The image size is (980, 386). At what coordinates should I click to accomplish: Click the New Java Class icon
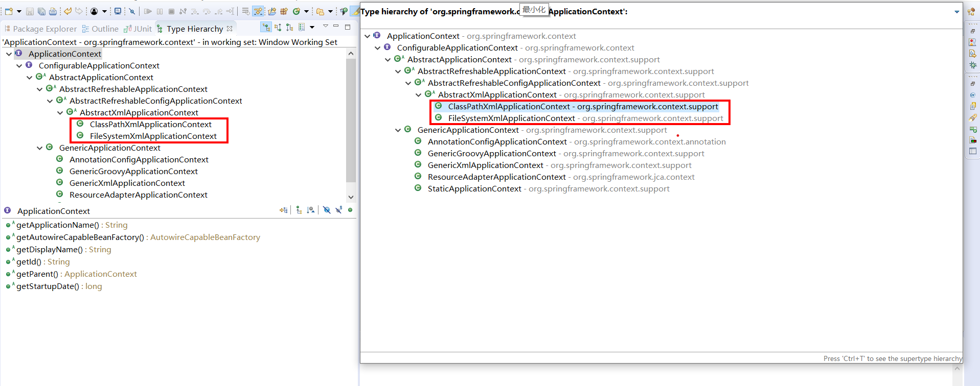point(296,11)
